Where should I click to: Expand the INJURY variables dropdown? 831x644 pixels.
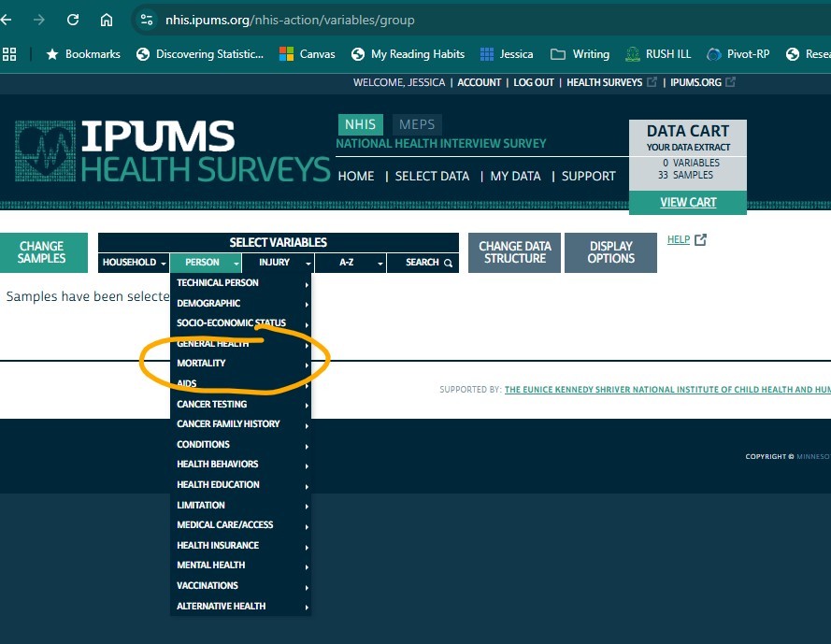click(279, 263)
